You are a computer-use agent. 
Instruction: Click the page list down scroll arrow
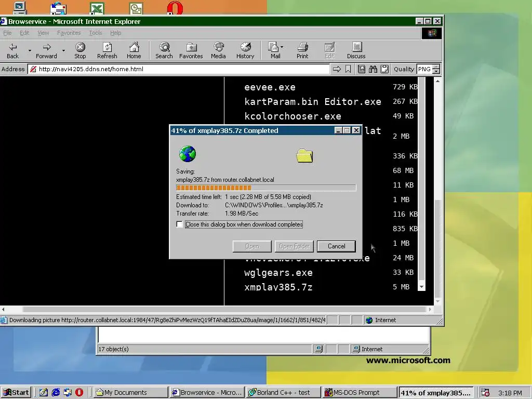(x=421, y=287)
